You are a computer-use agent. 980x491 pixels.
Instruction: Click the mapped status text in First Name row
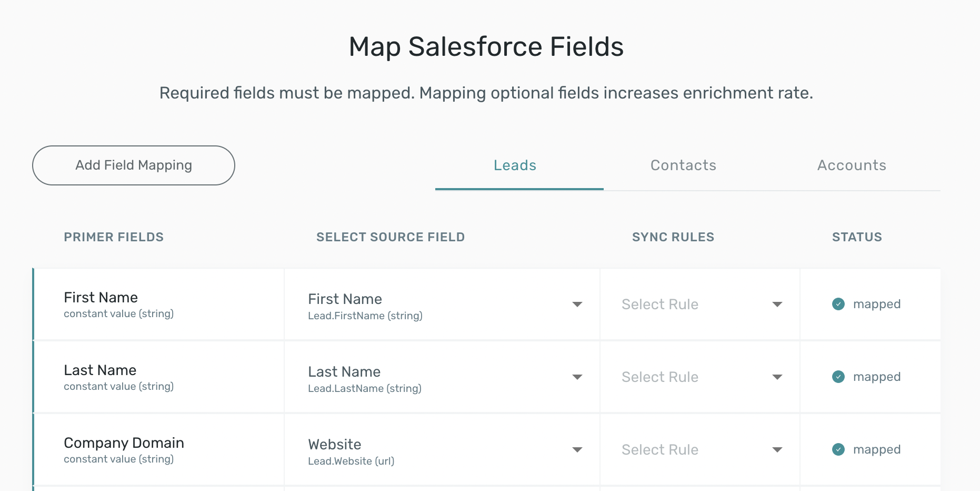tap(877, 305)
